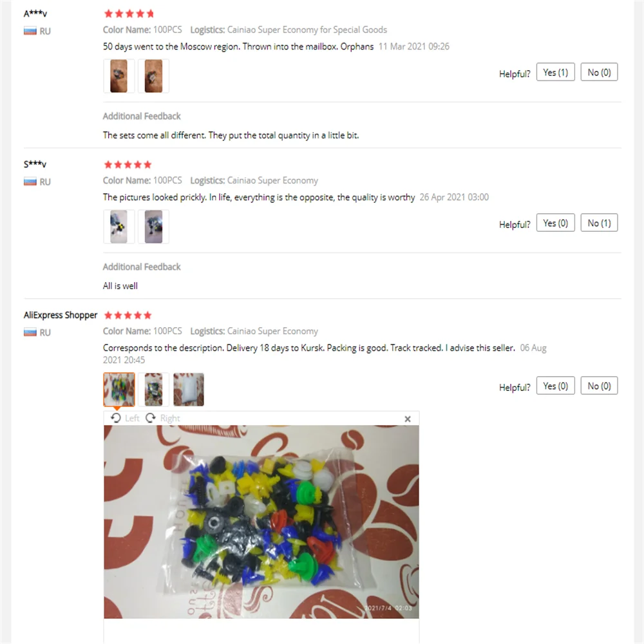This screenshot has height=644, width=644.
Task: Click the enlarged colorful clips photo
Action: (x=261, y=522)
